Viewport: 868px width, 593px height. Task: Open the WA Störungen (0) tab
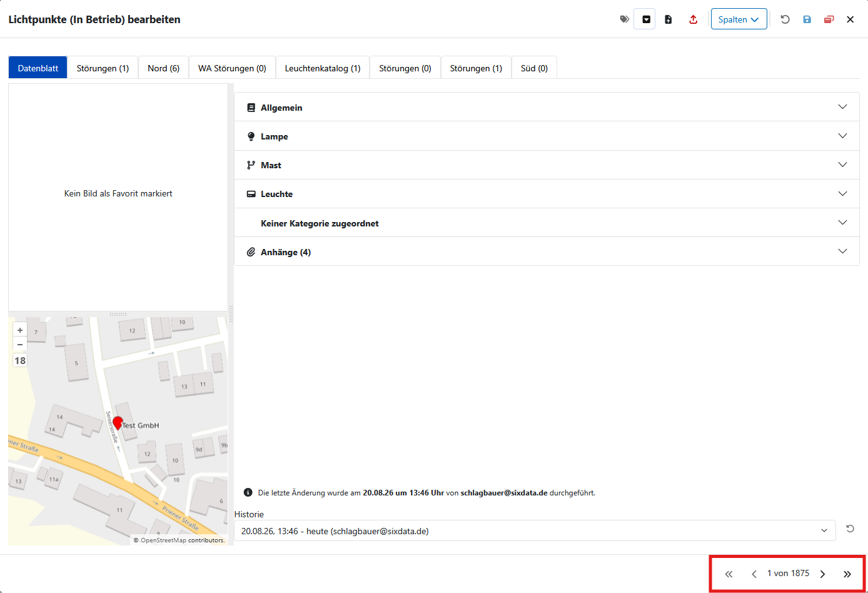232,68
